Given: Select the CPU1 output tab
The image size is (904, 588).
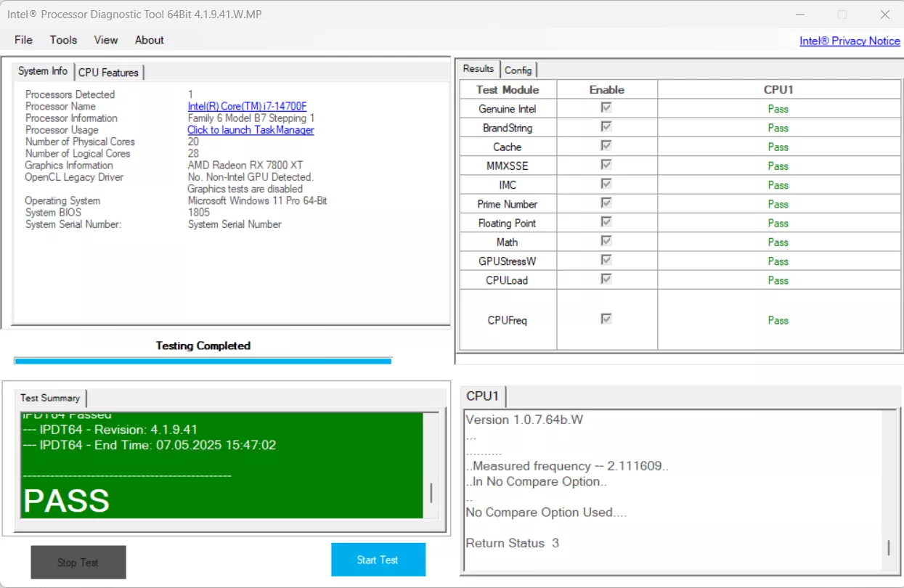Looking at the screenshot, I should click(483, 396).
